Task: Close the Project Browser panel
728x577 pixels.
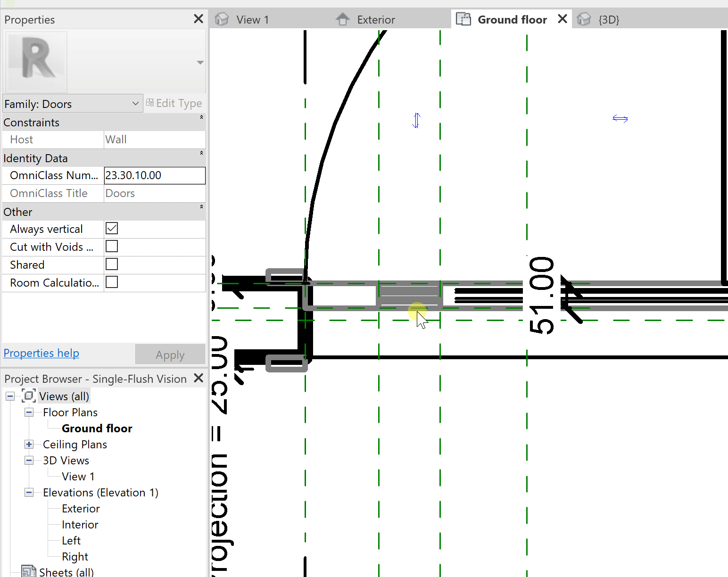Action: pyautogui.click(x=199, y=378)
